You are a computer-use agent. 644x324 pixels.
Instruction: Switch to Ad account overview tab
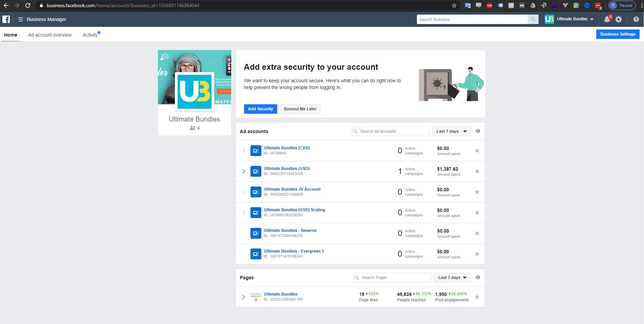50,35
